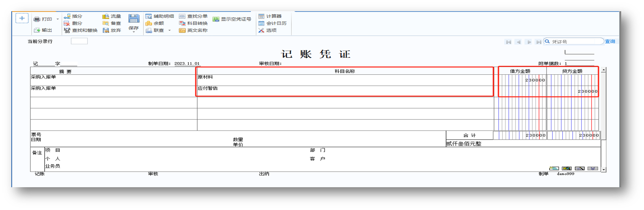This screenshot has width=644, height=210.
Task: Click the plus (add new voucher) button
Action: tap(22, 18)
